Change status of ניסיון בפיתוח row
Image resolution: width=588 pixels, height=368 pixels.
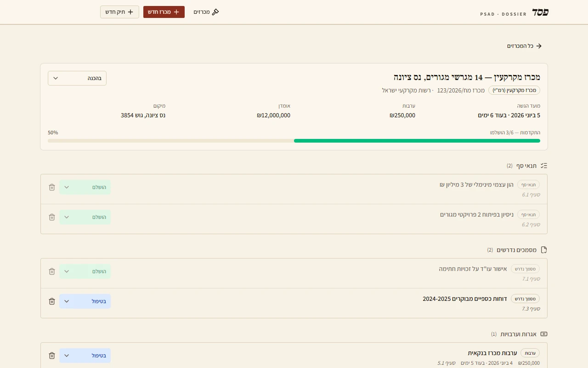(85, 217)
